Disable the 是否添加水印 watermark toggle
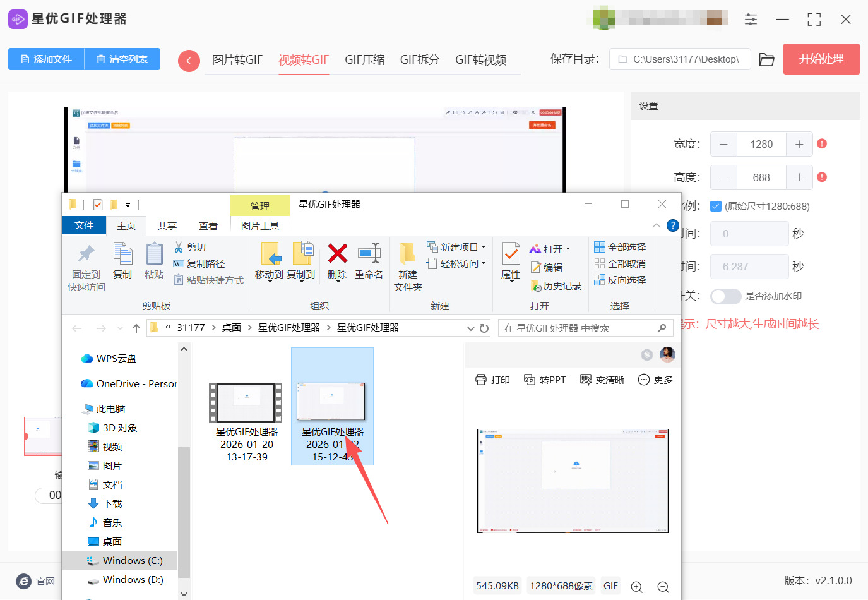Image resolution: width=868 pixels, height=600 pixels. point(725,296)
